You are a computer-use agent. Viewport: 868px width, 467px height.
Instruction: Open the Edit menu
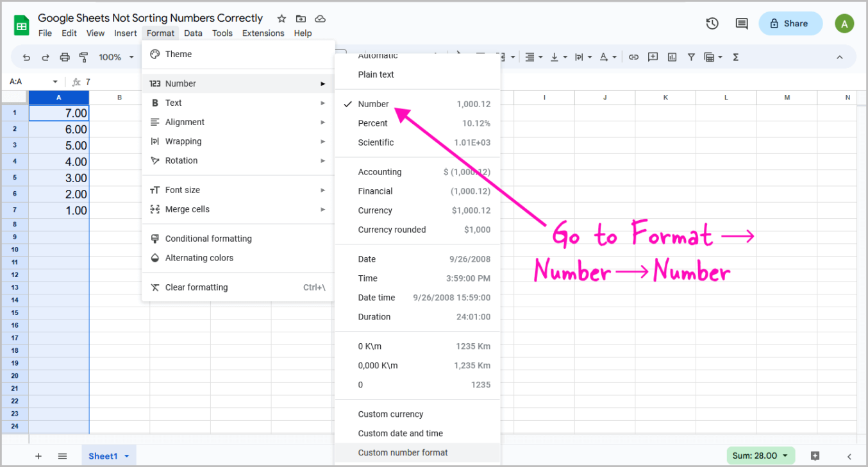click(x=69, y=33)
